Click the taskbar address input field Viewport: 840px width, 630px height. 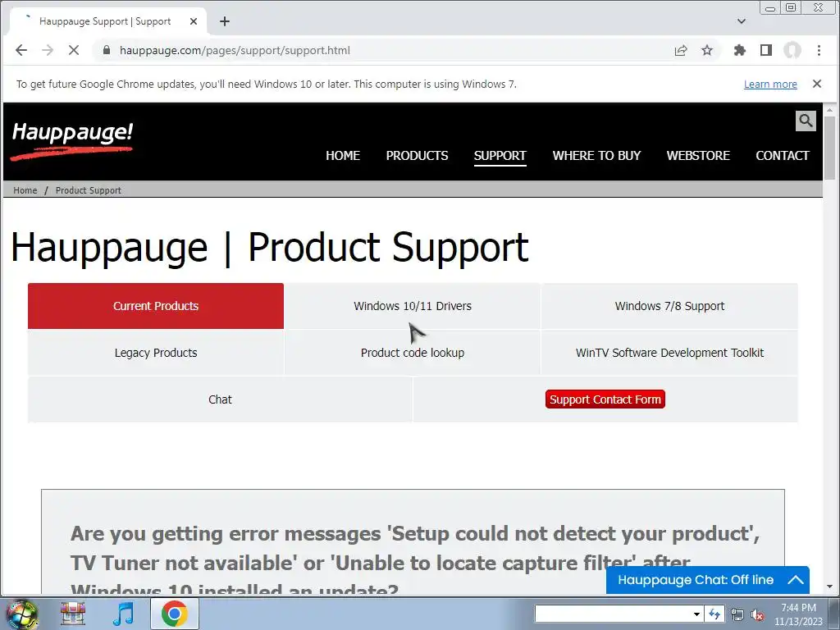click(614, 614)
